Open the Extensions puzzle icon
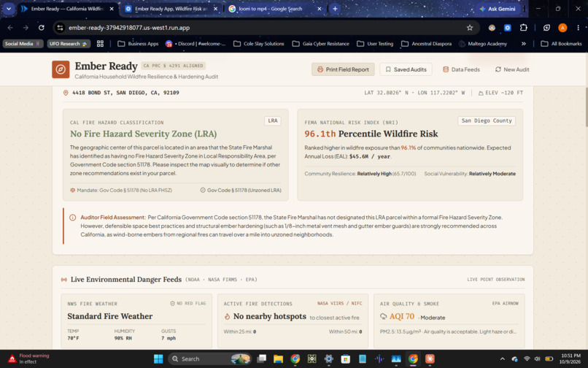 pos(524,28)
